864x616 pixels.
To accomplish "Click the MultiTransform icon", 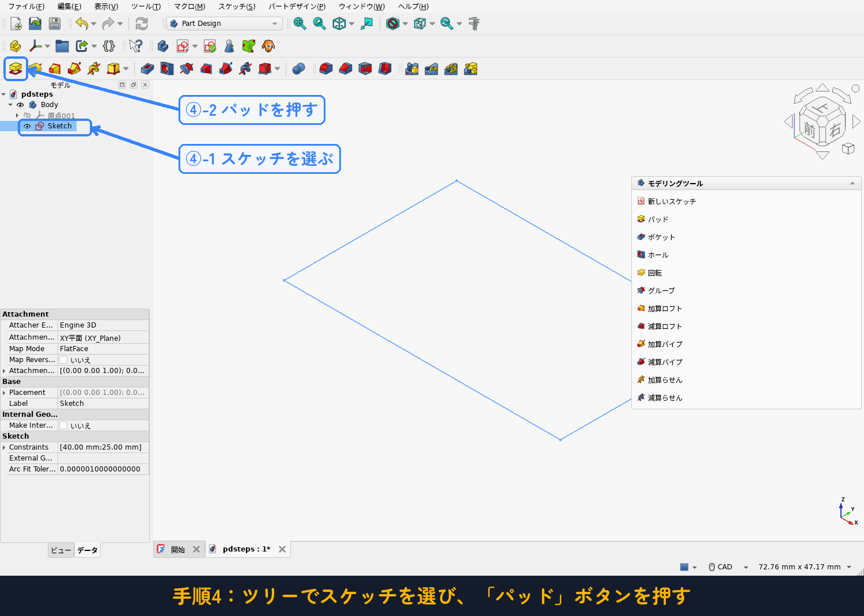I will [x=471, y=69].
